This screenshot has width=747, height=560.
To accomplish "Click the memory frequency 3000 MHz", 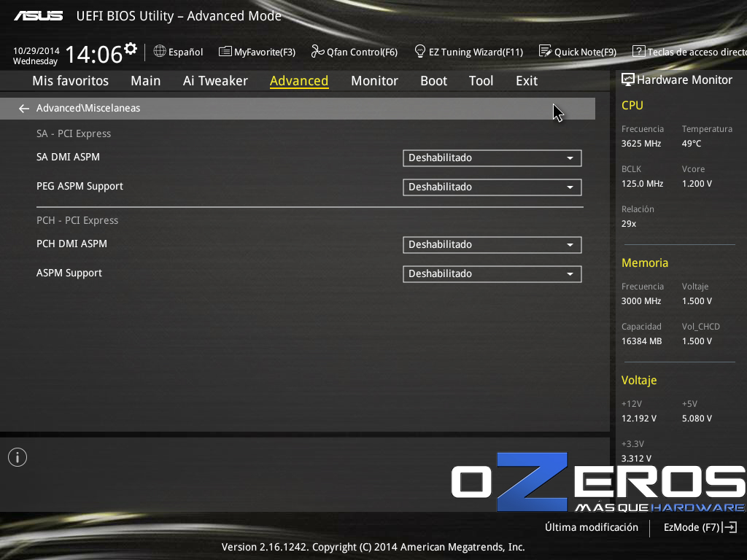I will click(x=641, y=301).
